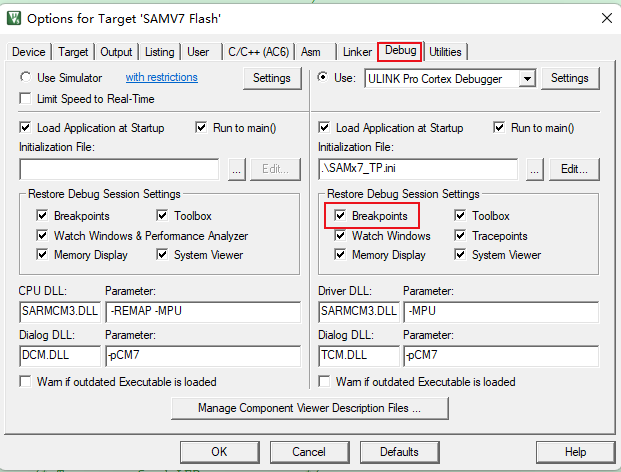This screenshot has width=621, height=472.
Task: Browse for the right initialization file
Action: [x=535, y=169]
